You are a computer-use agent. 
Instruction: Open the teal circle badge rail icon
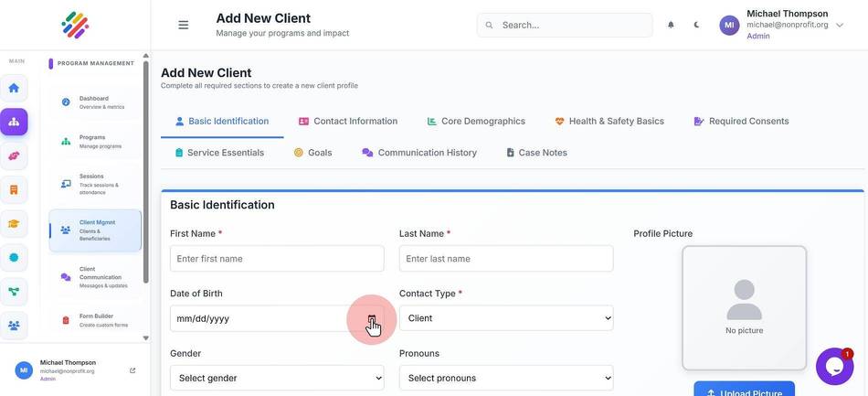(x=14, y=258)
